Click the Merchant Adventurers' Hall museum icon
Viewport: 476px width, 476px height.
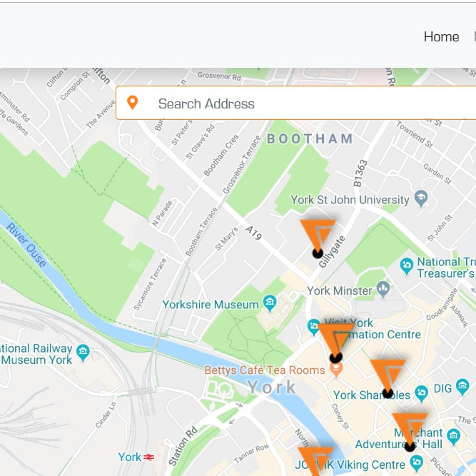(454, 437)
